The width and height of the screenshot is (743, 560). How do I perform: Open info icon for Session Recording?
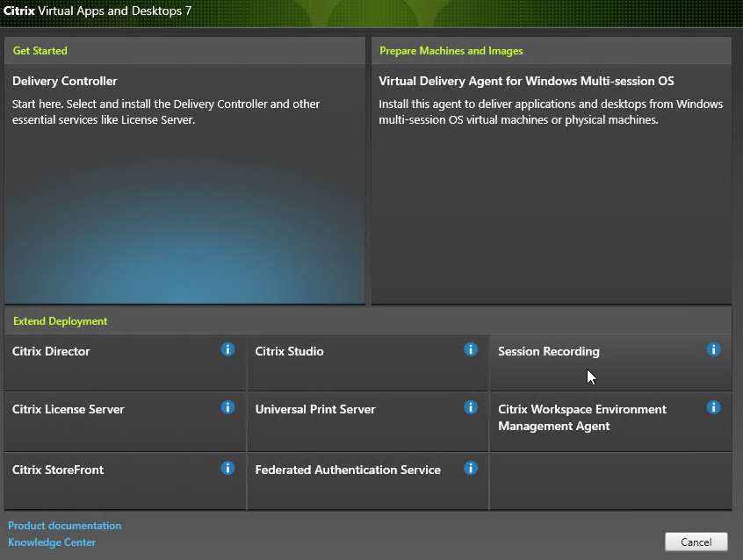[x=714, y=349]
